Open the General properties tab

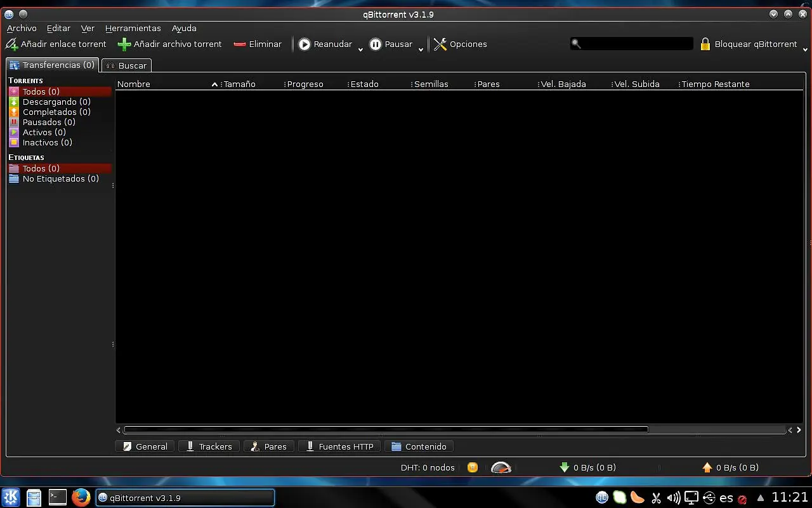click(x=145, y=446)
